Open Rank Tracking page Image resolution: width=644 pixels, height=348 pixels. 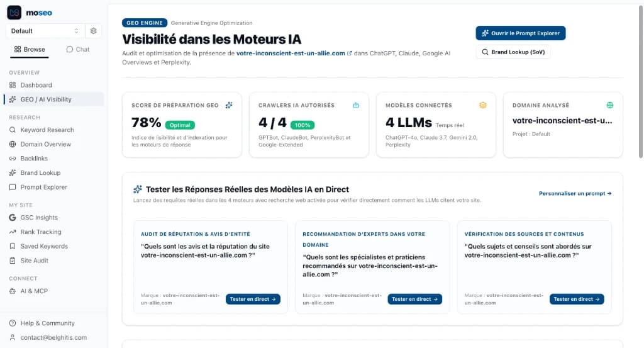(53, 232)
